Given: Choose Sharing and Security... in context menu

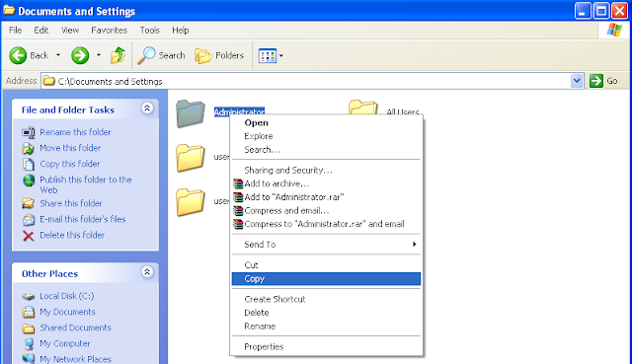Looking at the screenshot, I should click(326, 171).
